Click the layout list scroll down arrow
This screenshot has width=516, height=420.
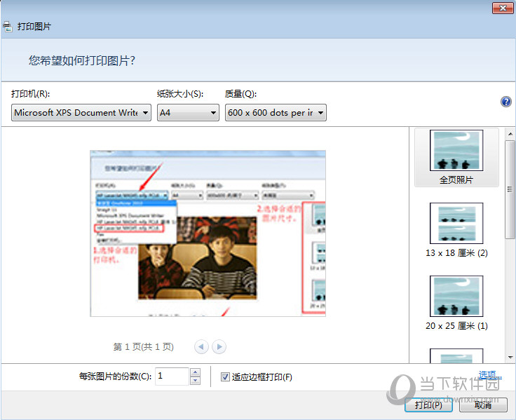click(510, 358)
